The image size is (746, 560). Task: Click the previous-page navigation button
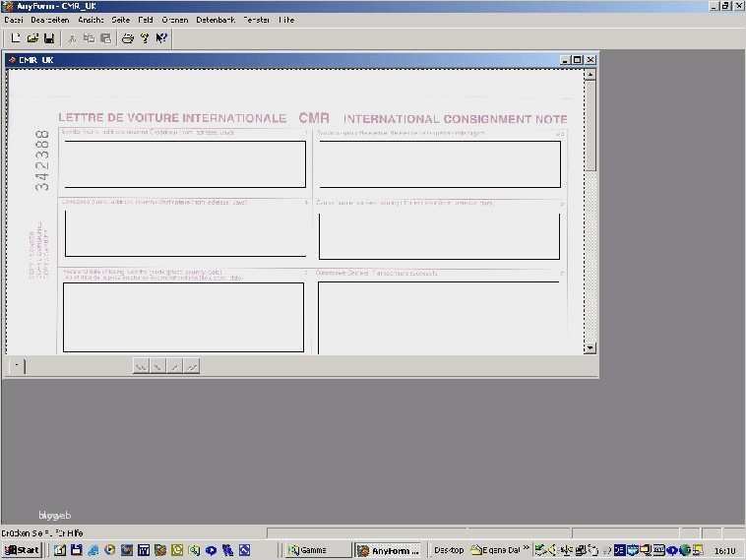[157, 366]
